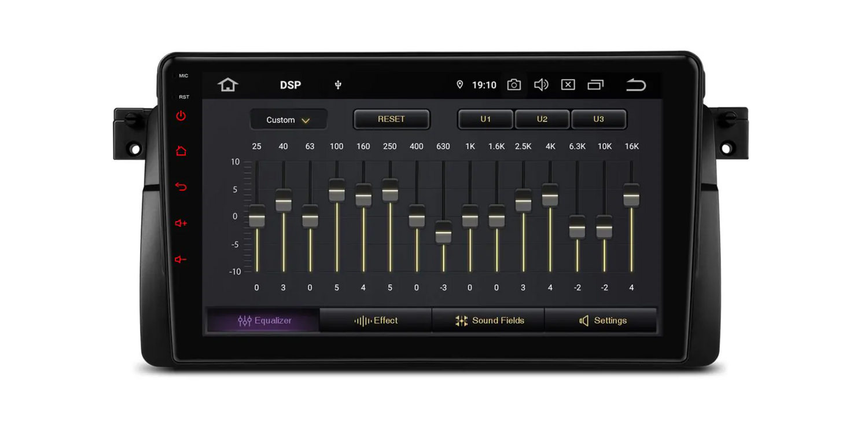Tap the speaker volume icon
The width and height of the screenshot is (868, 430).
pyautogui.click(x=541, y=85)
